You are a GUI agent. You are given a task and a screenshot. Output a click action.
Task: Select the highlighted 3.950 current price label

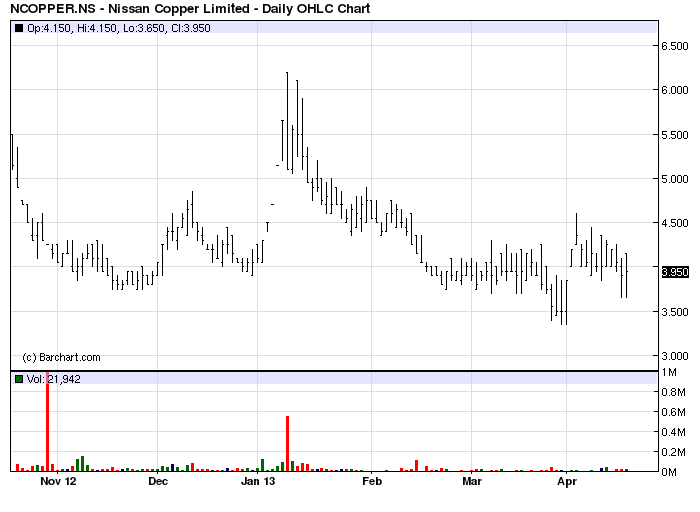[x=675, y=272]
